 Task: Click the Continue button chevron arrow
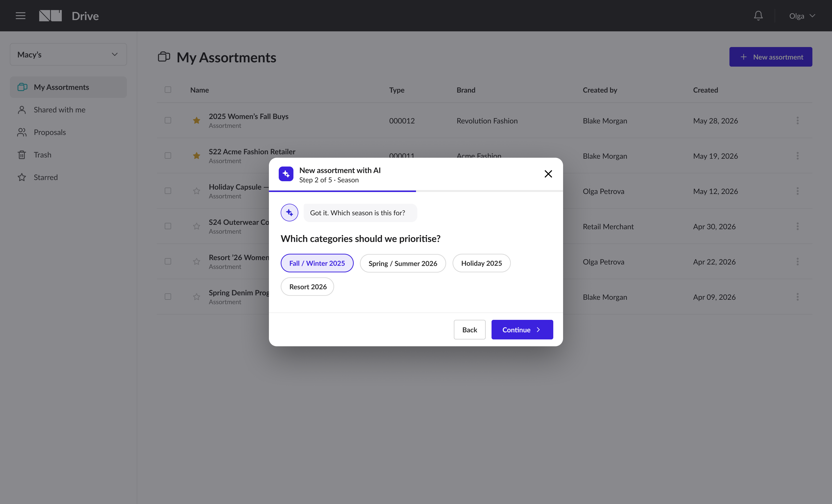(538, 330)
